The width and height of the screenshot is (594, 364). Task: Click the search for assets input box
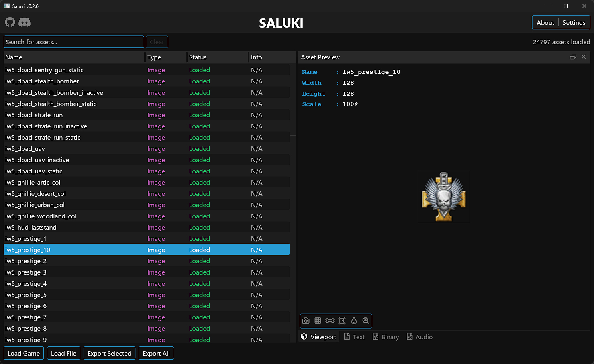[x=73, y=41]
